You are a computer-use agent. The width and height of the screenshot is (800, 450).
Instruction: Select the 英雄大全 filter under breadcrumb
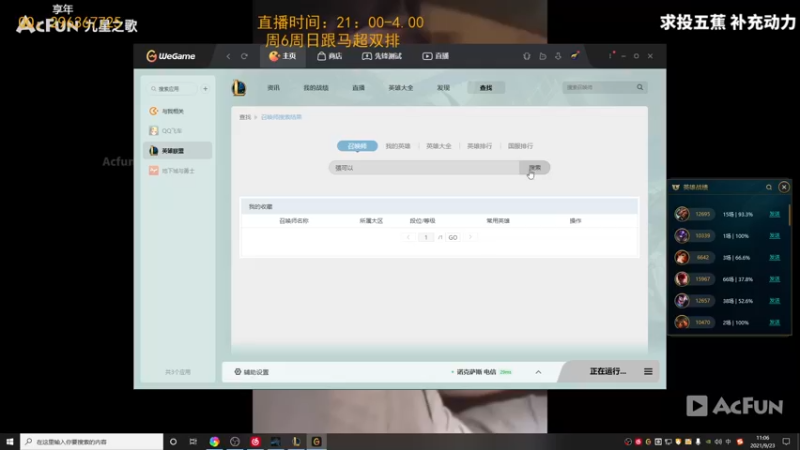[439, 146]
